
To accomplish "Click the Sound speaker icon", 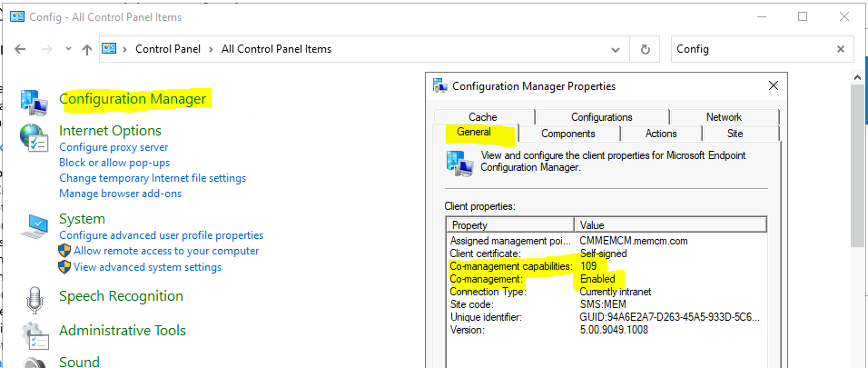I will tap(35, 362).
